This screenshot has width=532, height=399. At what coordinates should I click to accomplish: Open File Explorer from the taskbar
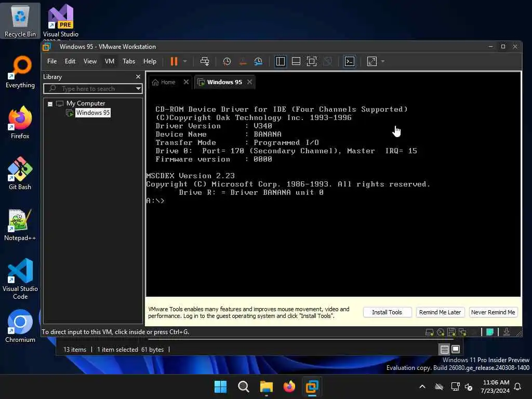coord(267,387)
